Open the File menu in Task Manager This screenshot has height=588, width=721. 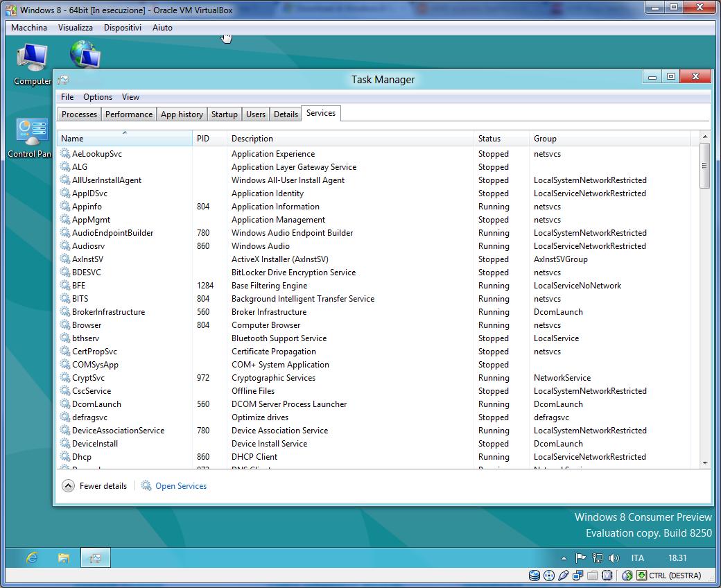67,97
